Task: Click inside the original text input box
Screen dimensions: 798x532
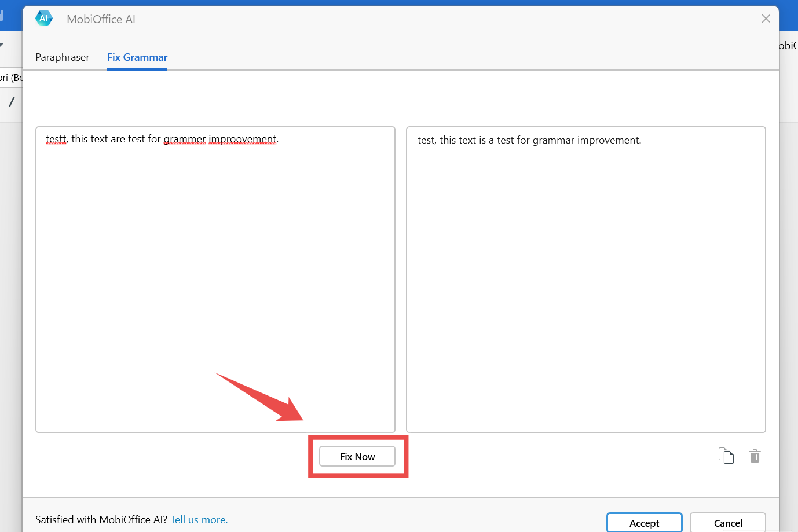Action: tap(215, 278)
